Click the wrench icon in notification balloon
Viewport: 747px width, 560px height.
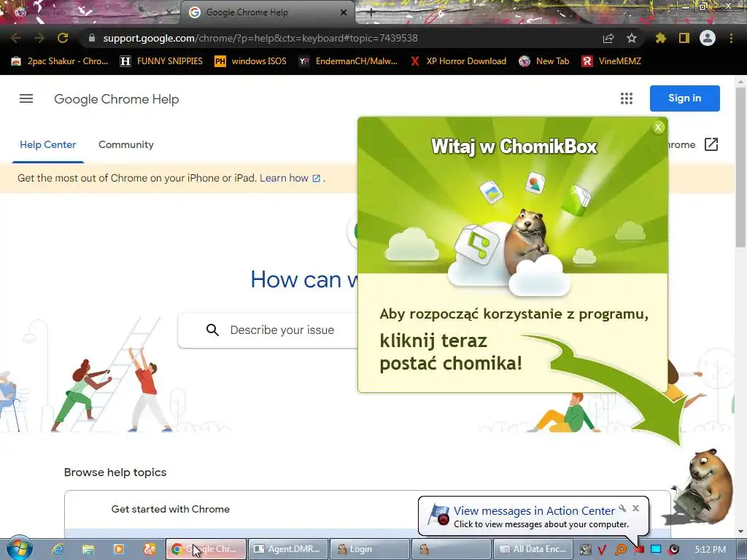[622, 508]
